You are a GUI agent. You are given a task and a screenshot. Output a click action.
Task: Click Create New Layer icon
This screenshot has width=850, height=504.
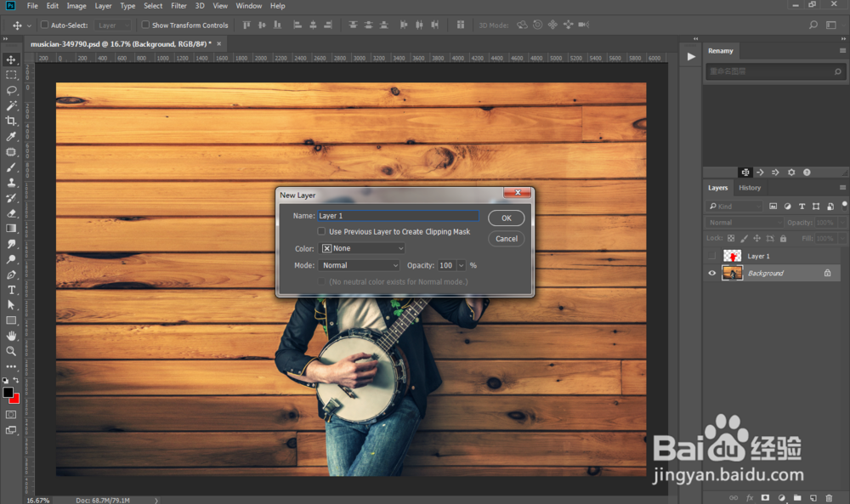click(813, 497)
